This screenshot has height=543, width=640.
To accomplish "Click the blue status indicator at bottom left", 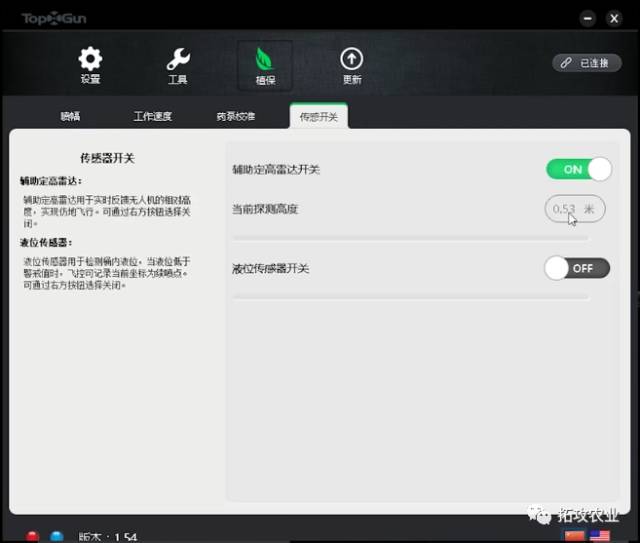I will pyautogui.click(x=56, y=536).
